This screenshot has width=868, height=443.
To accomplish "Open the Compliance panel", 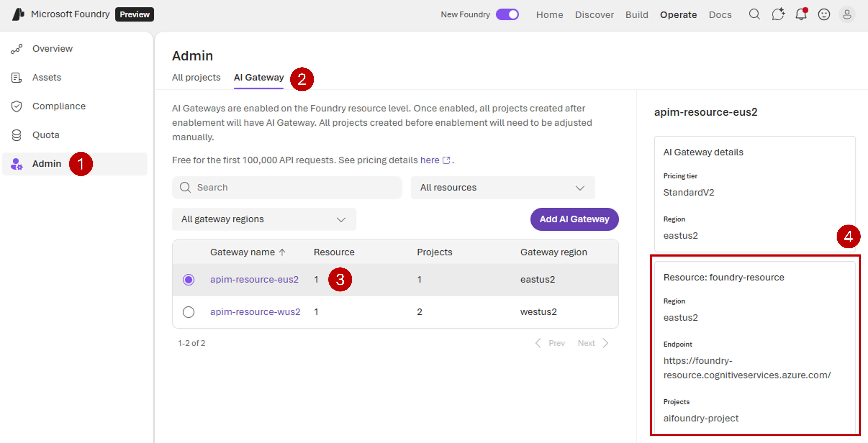I will pos(59,106).
